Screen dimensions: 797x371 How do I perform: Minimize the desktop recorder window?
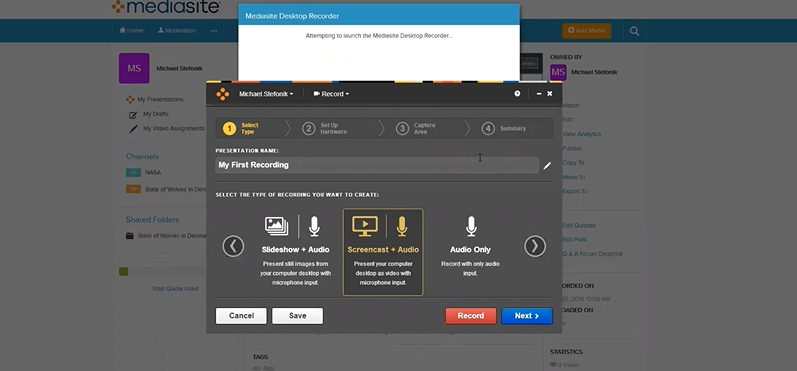pyautogui.click(x=539, y=94)
